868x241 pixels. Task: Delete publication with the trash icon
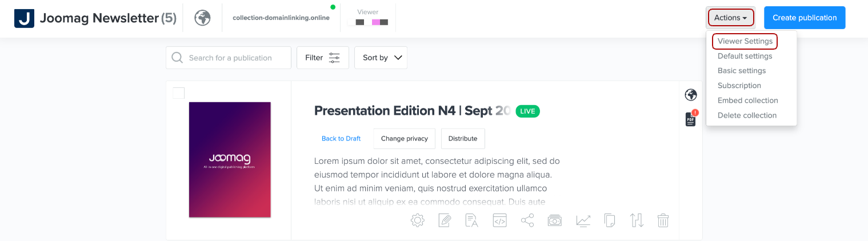coord(663,220)
